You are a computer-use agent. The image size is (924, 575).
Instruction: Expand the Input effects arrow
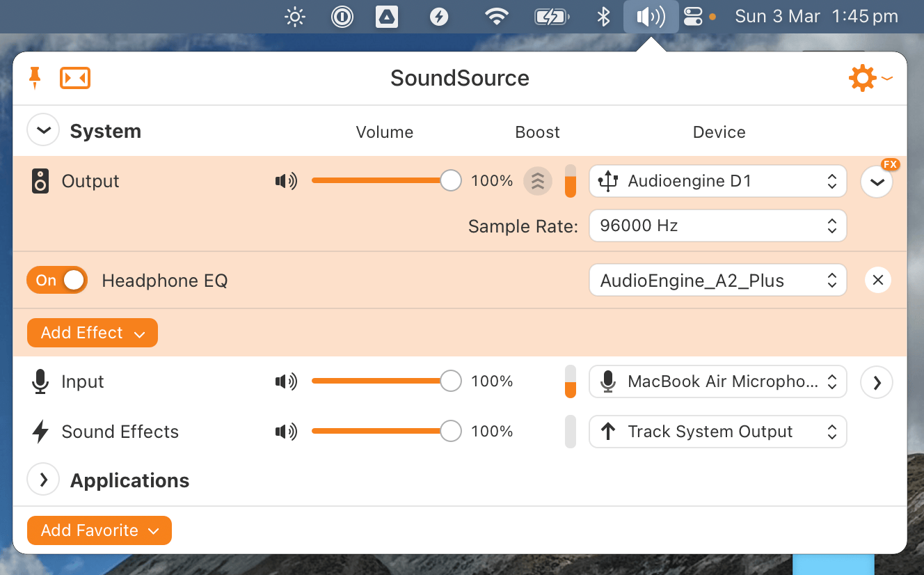[877, 381]
